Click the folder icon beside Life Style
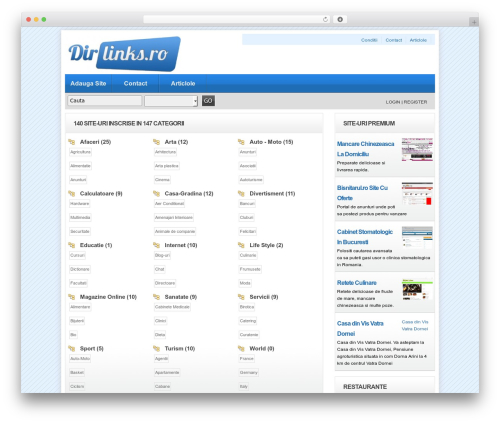The width and height of the screenshot is (500, 423). click(241, 245)
